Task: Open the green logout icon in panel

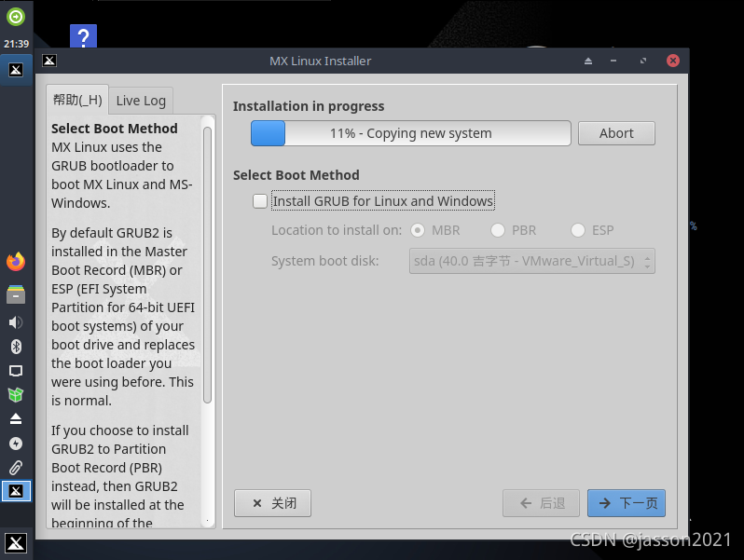Action: point(16,17)
